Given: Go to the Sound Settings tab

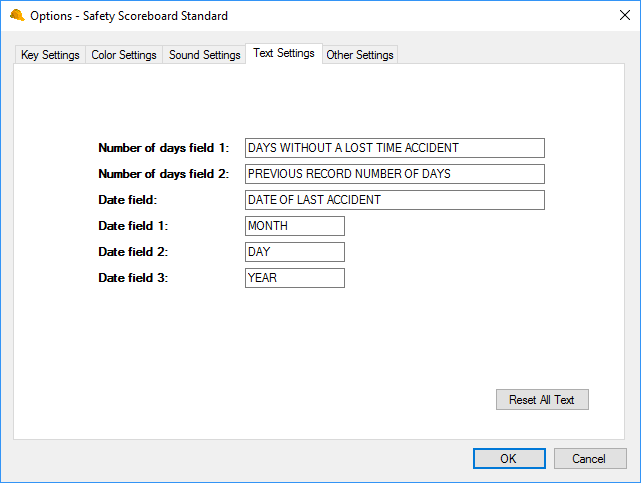Looking at the screenshot, I should pos(204,55).
